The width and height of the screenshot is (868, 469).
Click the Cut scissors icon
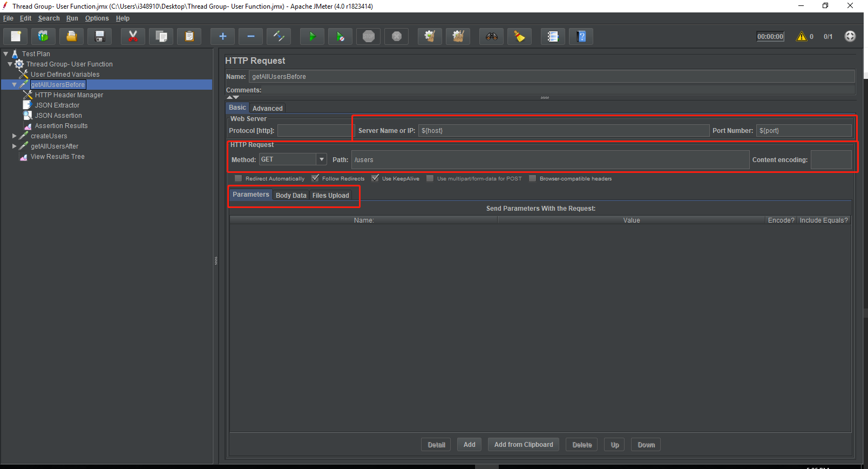[x=133, y=36]
